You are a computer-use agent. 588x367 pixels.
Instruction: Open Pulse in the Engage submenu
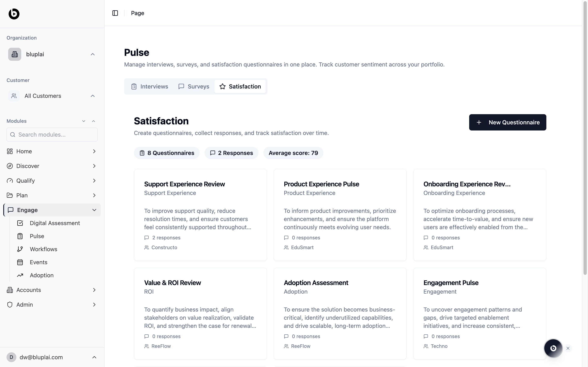[x=37, y=236]
